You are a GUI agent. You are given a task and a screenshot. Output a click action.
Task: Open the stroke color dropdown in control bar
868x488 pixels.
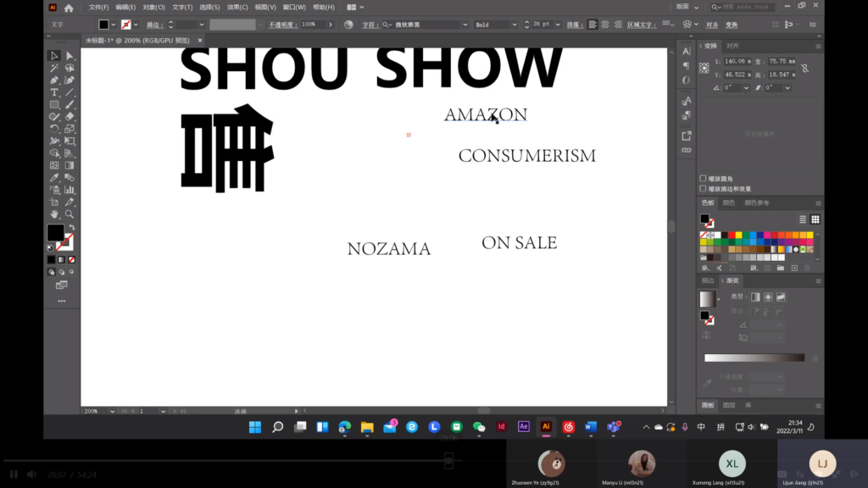point(136,25)
